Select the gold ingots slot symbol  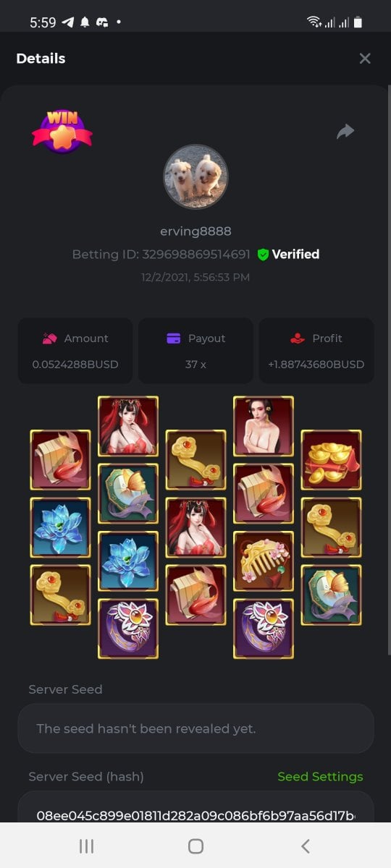point(331,460)
